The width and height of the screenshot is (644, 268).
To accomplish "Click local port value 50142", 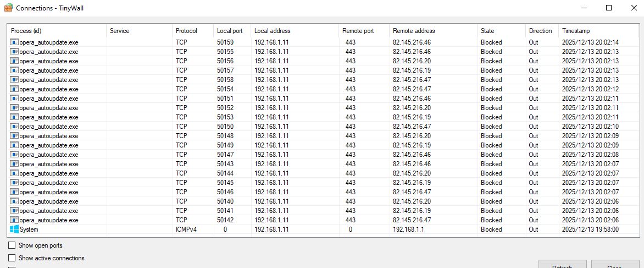I will click(x=225, y=220).
